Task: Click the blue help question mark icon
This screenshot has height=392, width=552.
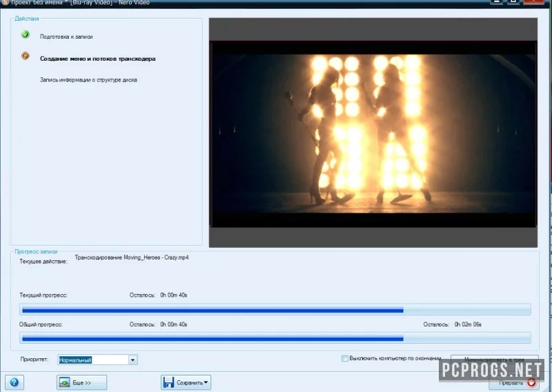Action: [14, 382]
